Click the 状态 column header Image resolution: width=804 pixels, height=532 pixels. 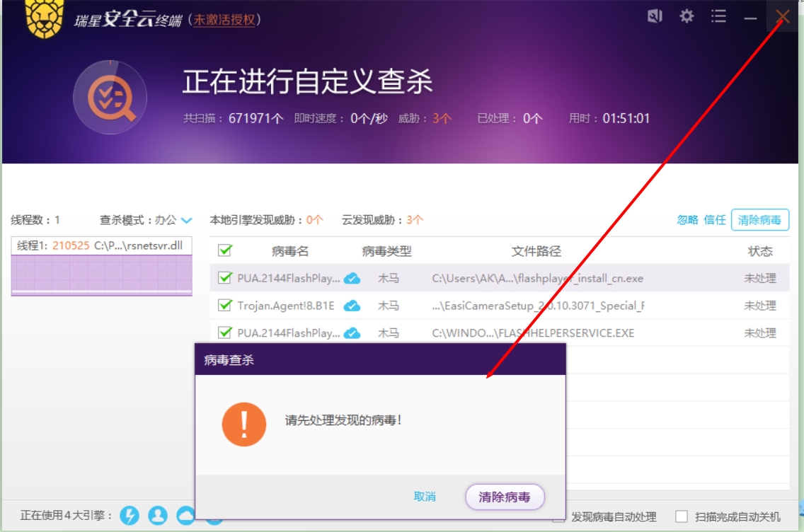760,251
